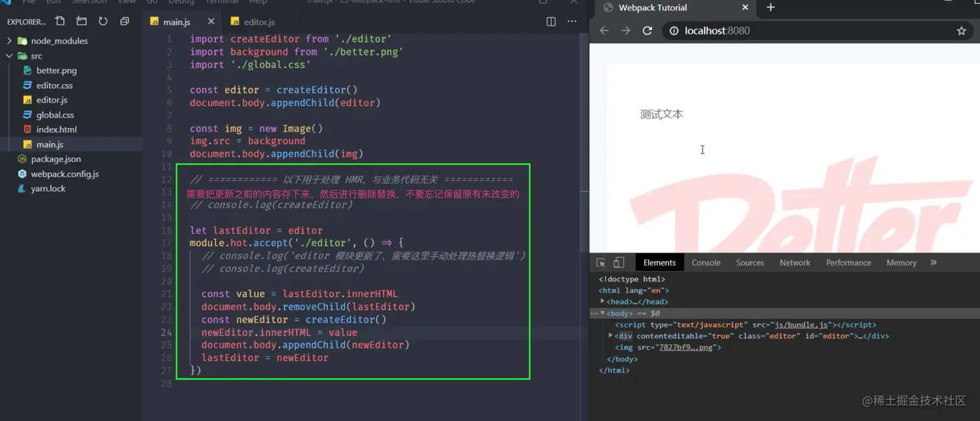
Task: Close the Webpack Tutorial browser tab
Action: click(x=745, y=7)
